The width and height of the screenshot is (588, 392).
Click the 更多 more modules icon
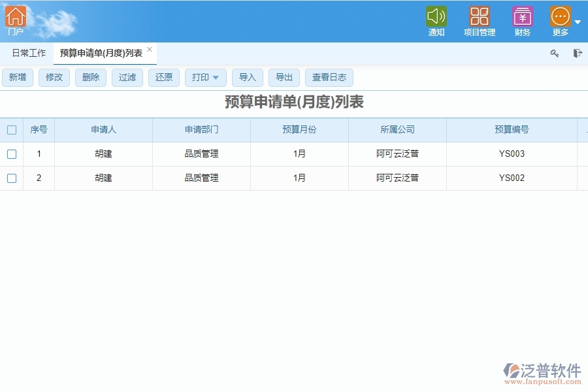coord(559,20)
